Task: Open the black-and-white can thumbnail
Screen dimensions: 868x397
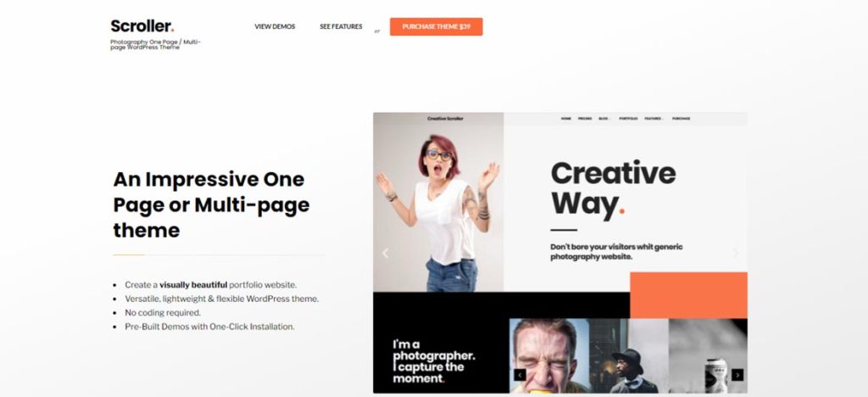Action: click(708, 355)
